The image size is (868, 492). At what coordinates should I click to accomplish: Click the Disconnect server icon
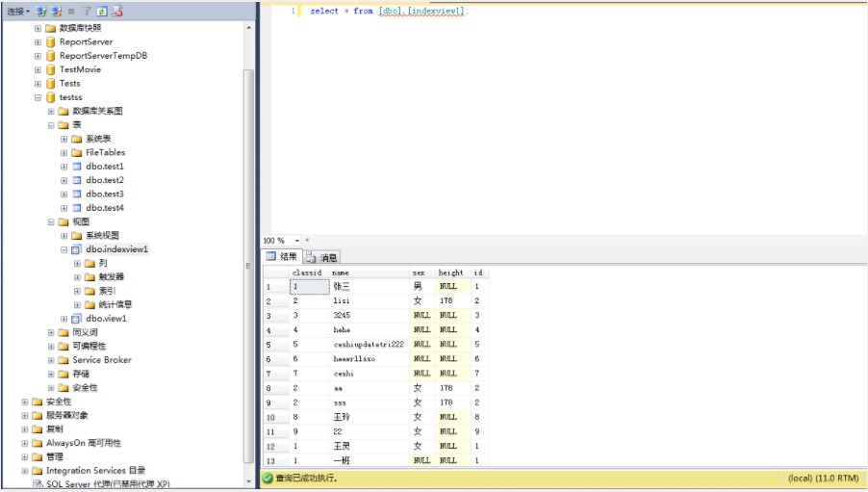point(57,12)
